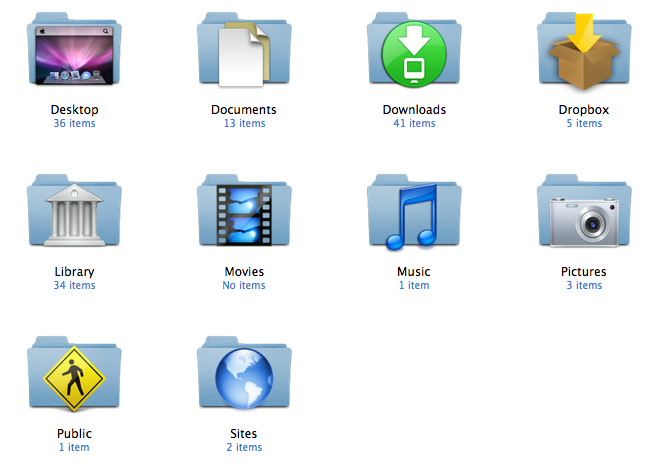
Task: Click the "Desktop" folder name
Action: click(x=75, y=110)
